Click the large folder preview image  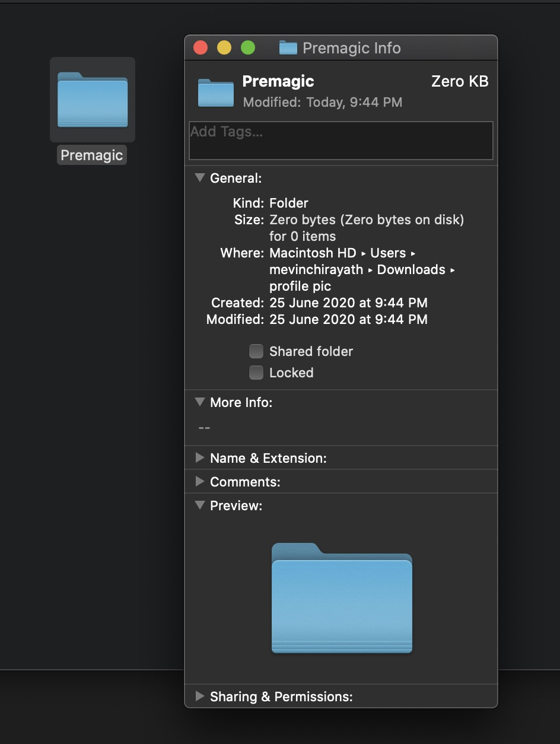tap(342, 598)
